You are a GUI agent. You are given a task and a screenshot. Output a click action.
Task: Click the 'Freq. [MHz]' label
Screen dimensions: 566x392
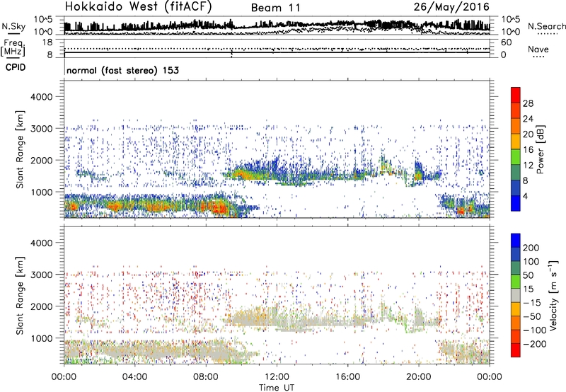(13, 48)
